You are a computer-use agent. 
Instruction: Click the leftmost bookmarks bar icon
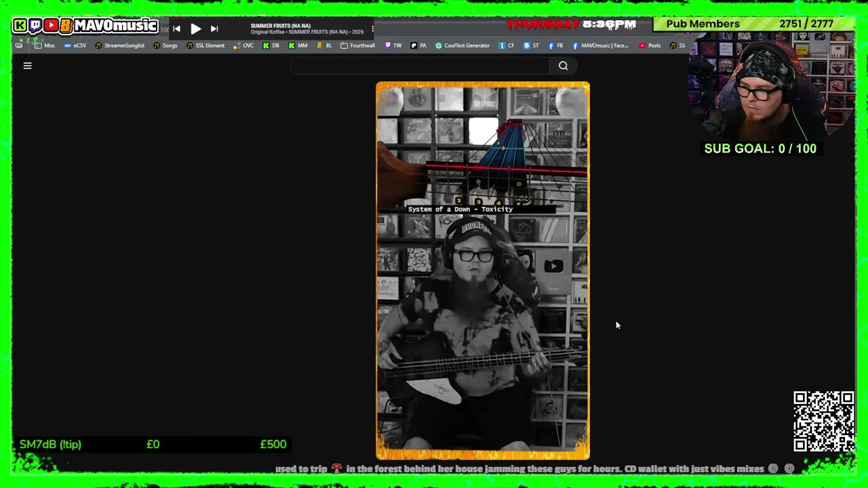(19, 45)
